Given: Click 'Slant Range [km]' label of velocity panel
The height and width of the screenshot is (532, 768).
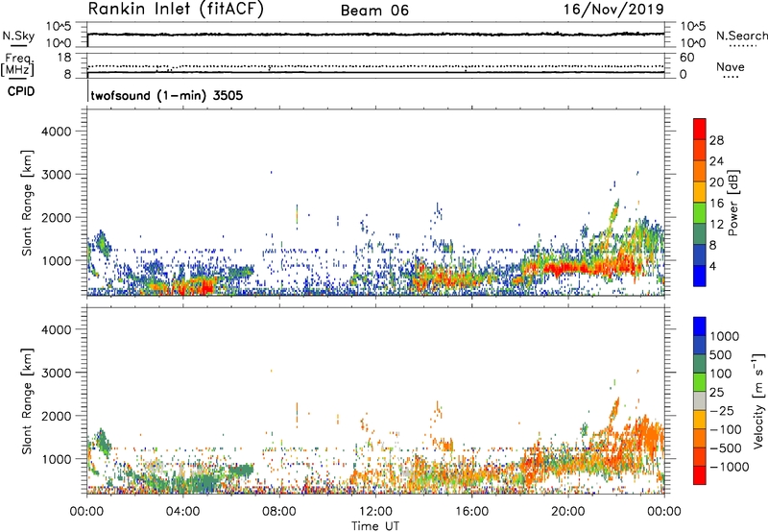Looking at the screenshot, I should point(27,401).
